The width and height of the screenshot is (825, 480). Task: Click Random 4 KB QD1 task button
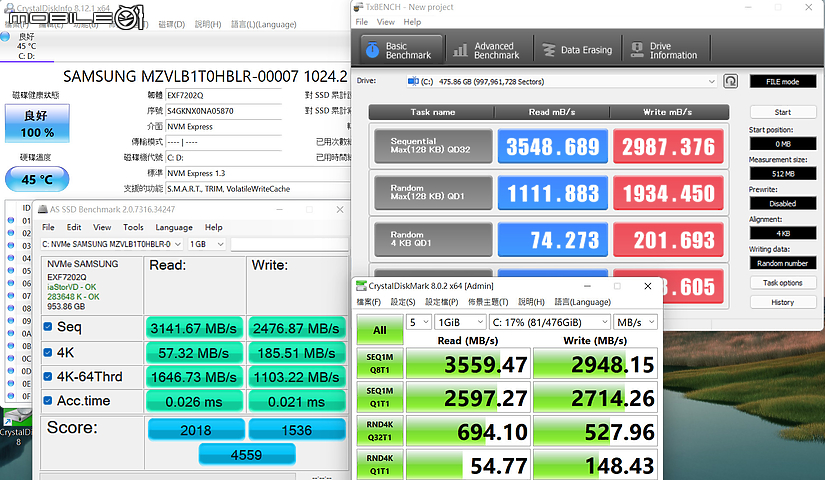click(433, 239)
